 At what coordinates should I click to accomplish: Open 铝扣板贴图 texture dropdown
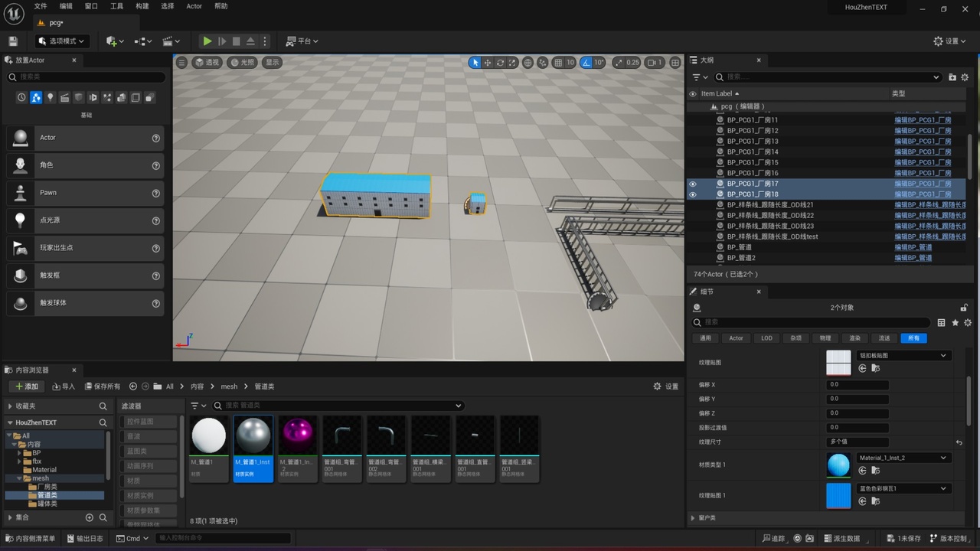tap(903, 356)
